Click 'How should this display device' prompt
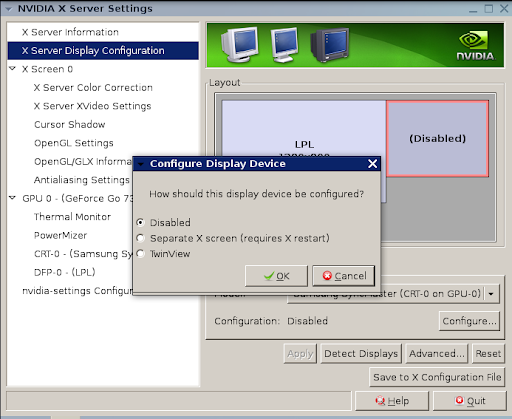The height and width of the screenshot is (419, 512). point(256,194)
